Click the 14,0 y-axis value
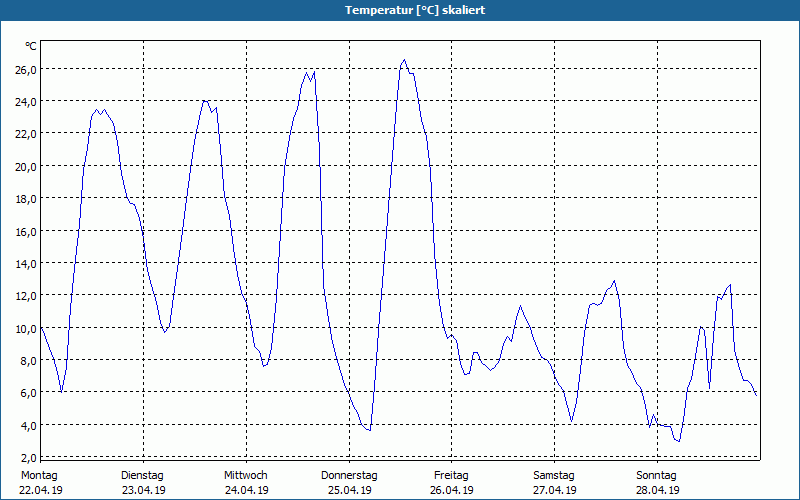 [26, 264]
